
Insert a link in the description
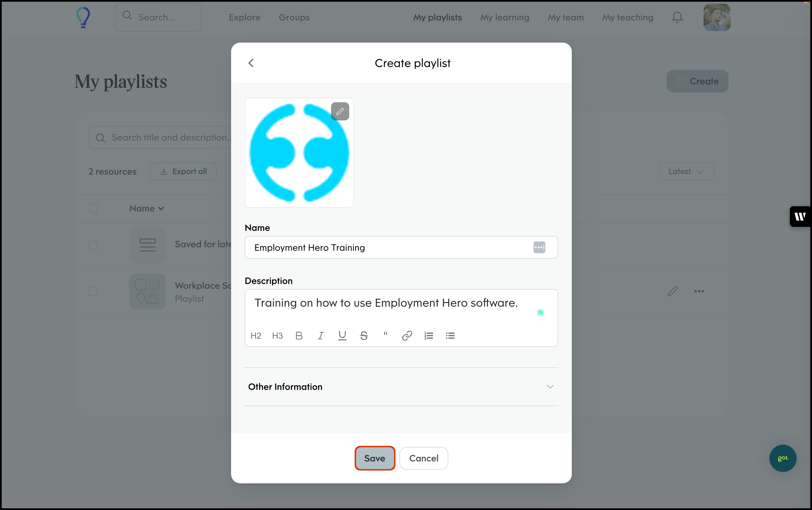(x=407, y=336)
